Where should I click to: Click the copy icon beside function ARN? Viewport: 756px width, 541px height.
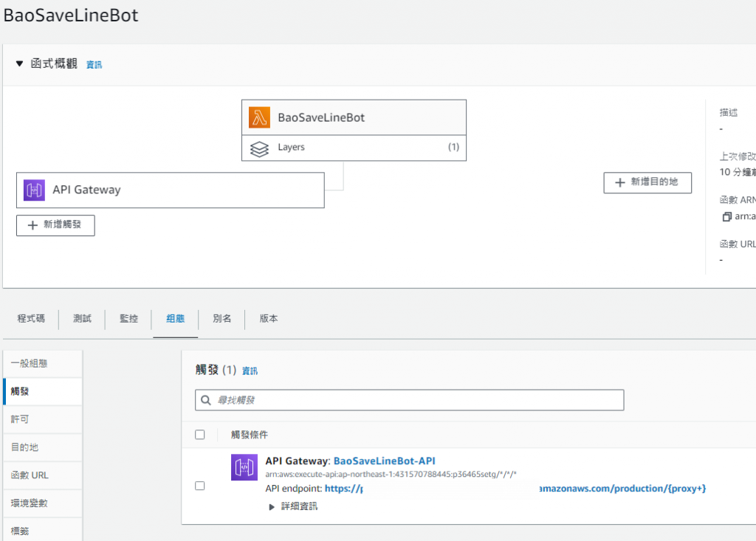[726, 217]
